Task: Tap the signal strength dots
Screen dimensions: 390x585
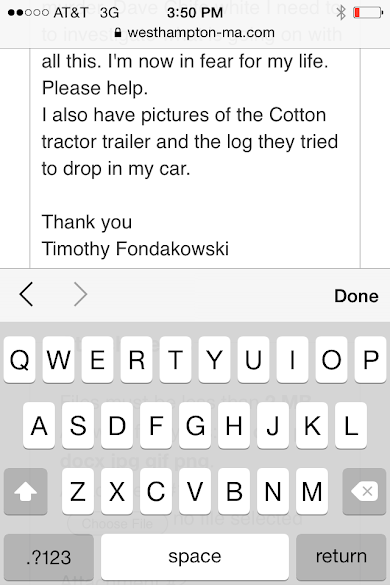Action: coord(28,13)
